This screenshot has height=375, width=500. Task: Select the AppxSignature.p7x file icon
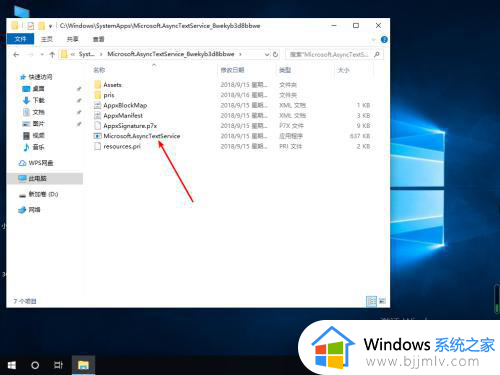(97, 126)
